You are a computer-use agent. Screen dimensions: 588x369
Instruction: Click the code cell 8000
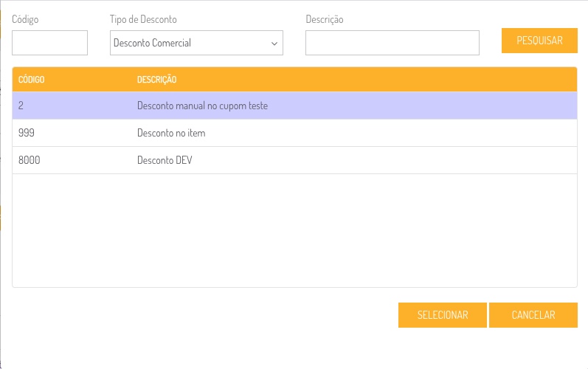tap(30, 160)
